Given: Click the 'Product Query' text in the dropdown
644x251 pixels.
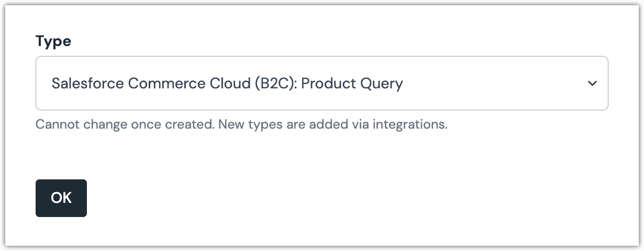Looking at the screenshot, I should coord(352,83).
